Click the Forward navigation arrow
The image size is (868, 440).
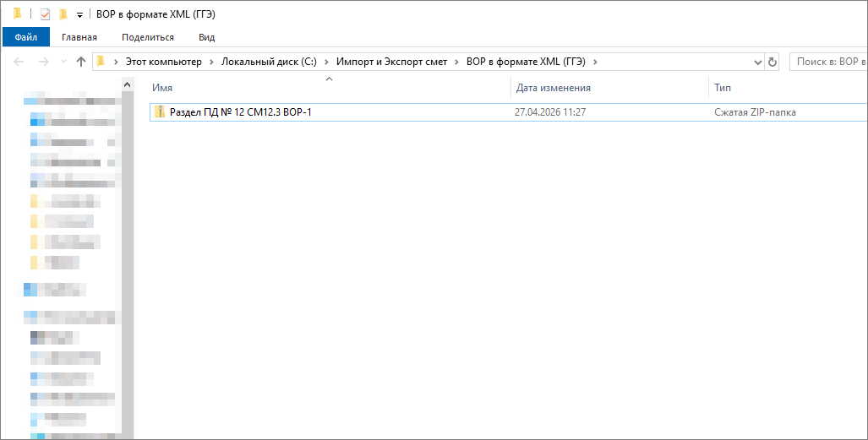[43, 62]
